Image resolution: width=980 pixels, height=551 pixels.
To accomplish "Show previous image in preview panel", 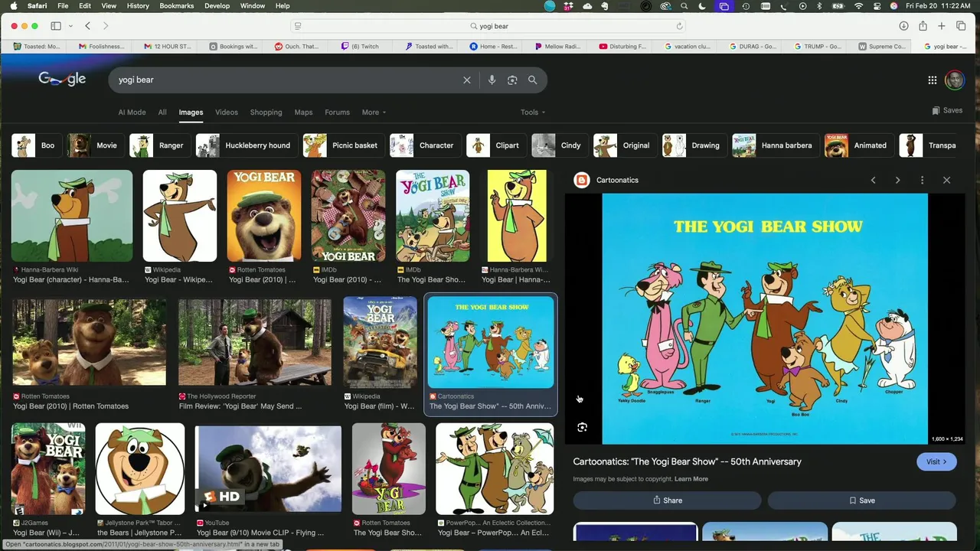I will (873, 180).
